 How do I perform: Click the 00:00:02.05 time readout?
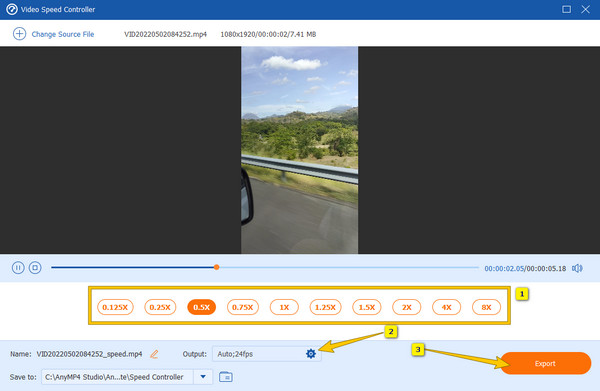point(504,269)
